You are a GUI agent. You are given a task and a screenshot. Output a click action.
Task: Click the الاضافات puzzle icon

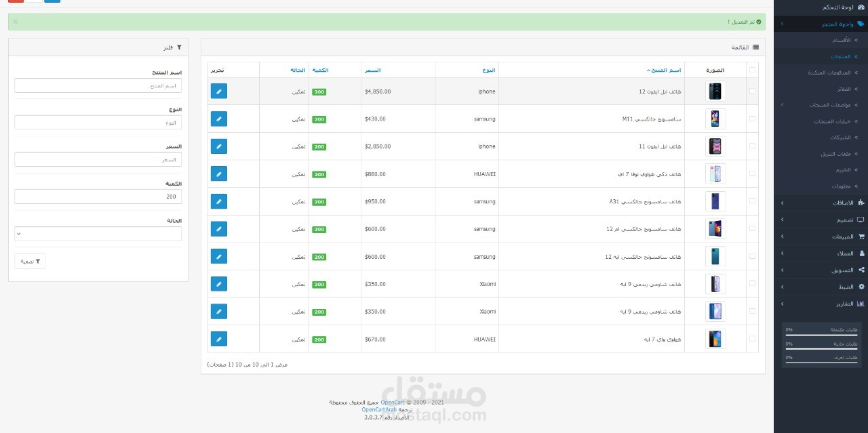861,203
